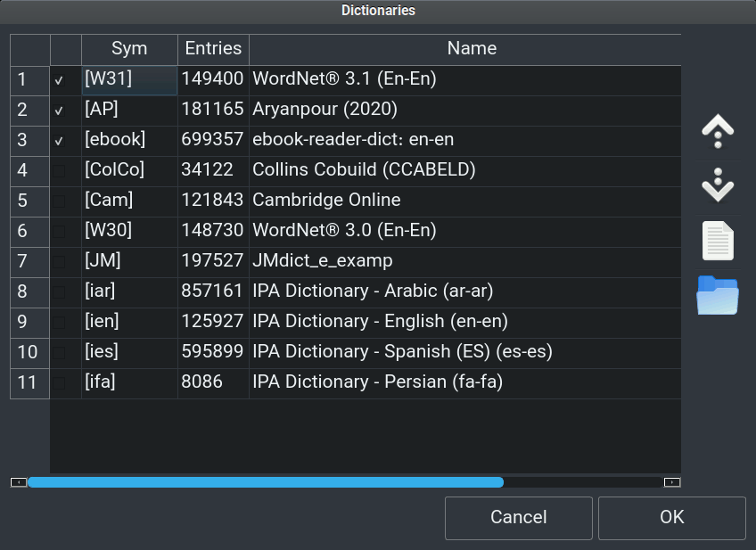
Task: Select the [ifa] symbol cell
Action: (x=129, y=383)
